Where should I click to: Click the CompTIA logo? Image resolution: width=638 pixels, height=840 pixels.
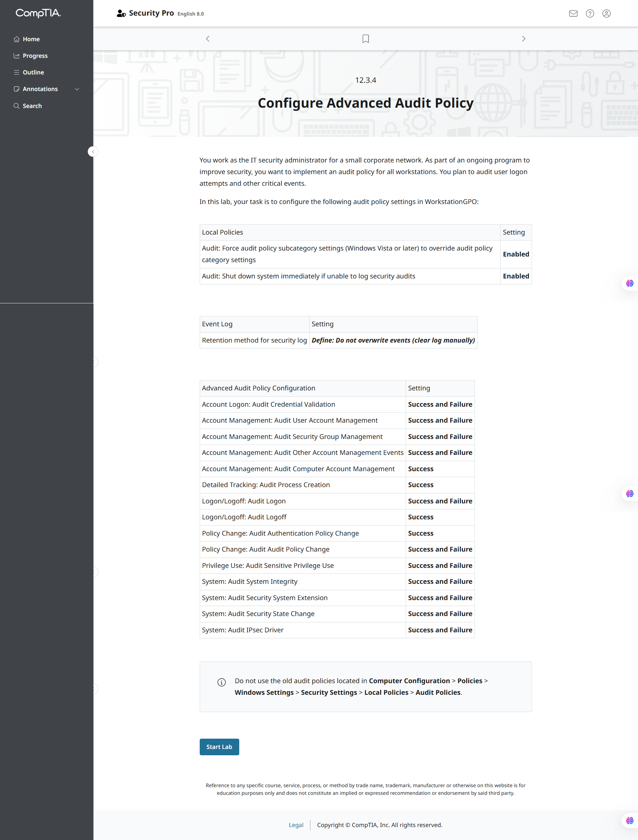coord(38,13)
